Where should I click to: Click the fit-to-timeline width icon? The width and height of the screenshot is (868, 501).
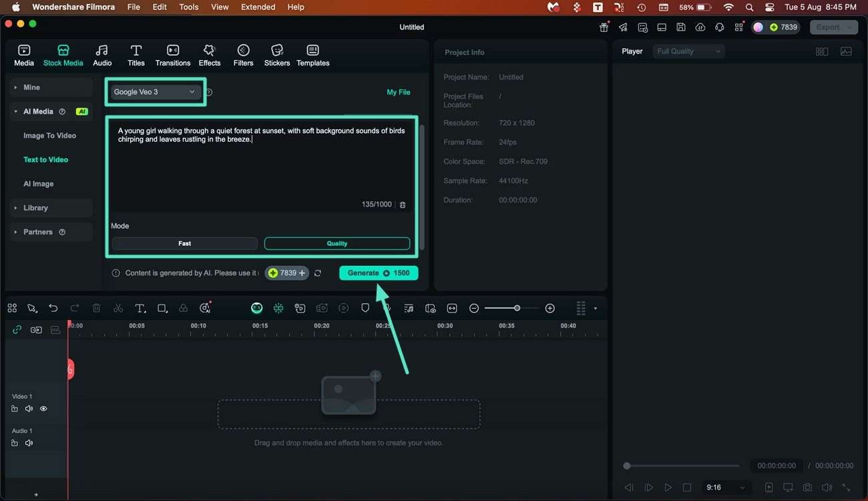click(x=452, y=308)
